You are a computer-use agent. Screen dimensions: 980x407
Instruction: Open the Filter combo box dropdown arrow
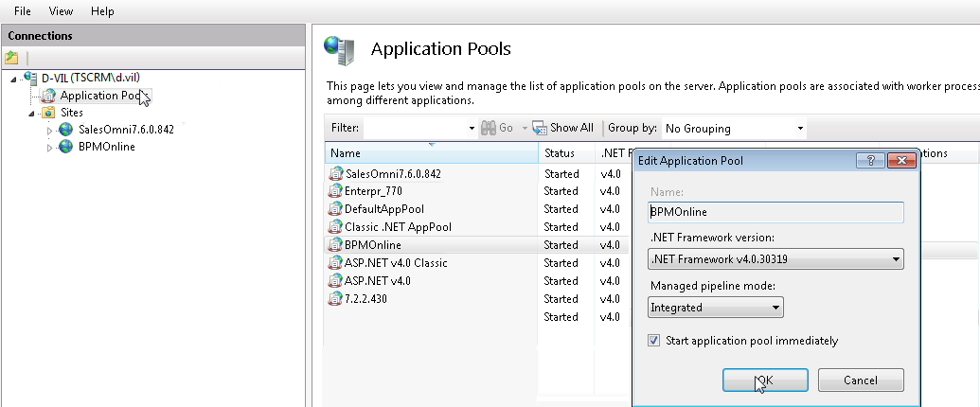pyautogui.click(x=472, y=129)
